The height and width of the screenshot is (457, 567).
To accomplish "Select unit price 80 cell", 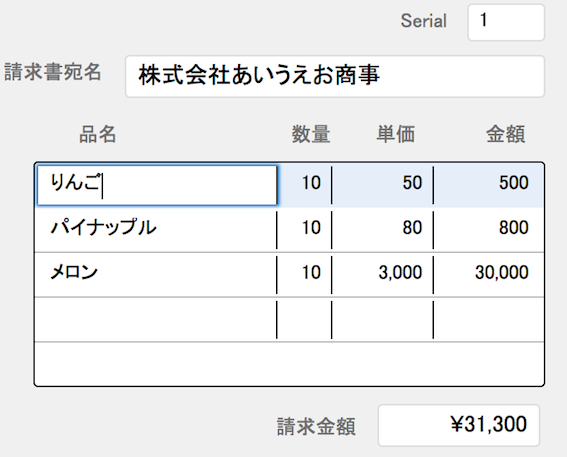I will [x=382, y=230].
